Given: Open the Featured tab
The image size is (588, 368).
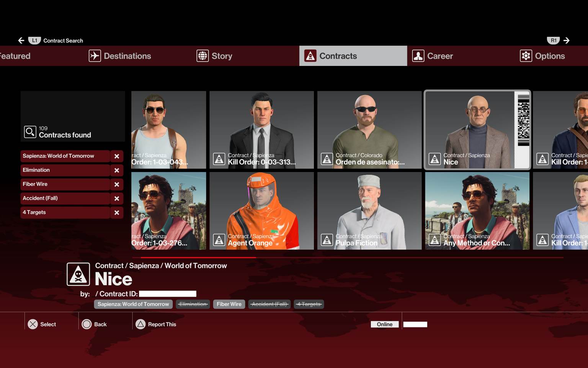Looking at the screenshot, I should [15, 56].
